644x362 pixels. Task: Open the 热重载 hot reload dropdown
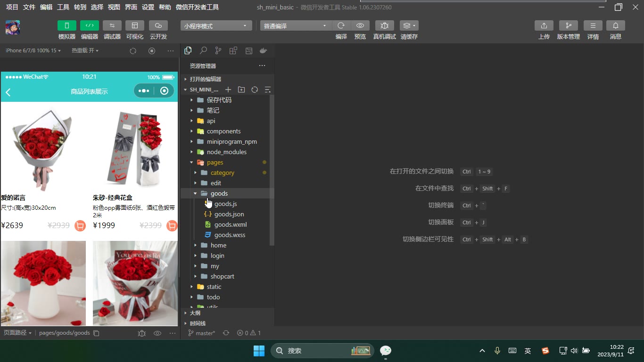pos(85,50)
